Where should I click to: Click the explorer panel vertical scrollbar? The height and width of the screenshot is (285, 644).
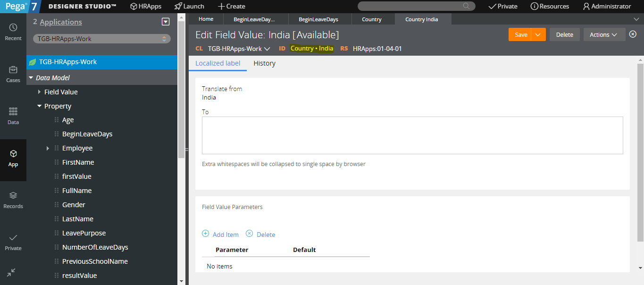181,90
